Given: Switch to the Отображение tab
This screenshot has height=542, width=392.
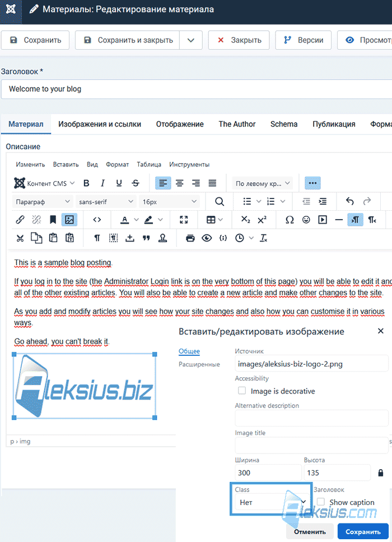Looking at the screenshot, I should (180, 124).
